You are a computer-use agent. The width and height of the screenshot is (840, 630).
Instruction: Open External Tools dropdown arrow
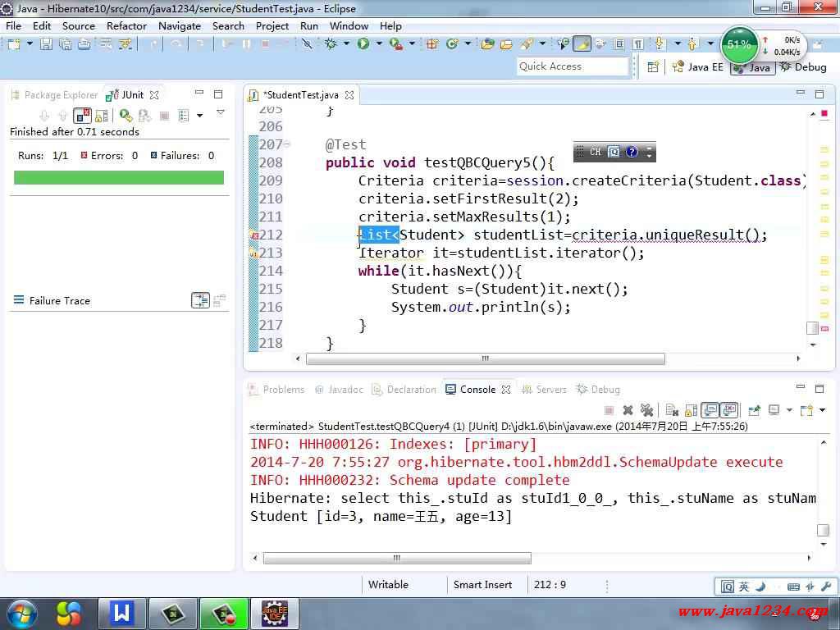coord(412,44)
